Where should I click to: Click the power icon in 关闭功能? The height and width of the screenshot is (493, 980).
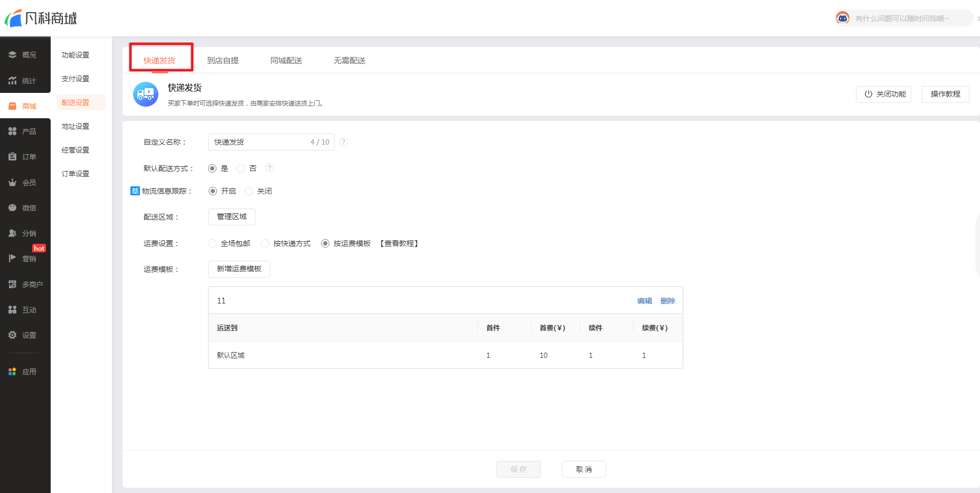coord(868,94)
